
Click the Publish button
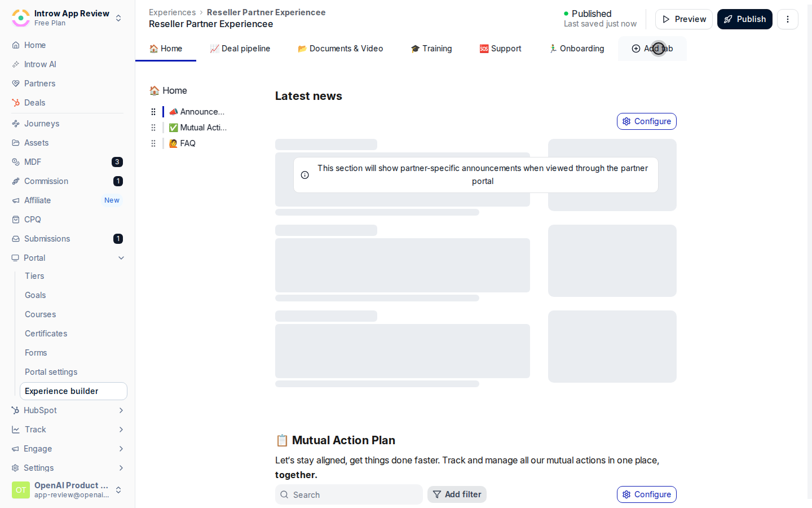[745, 19]
